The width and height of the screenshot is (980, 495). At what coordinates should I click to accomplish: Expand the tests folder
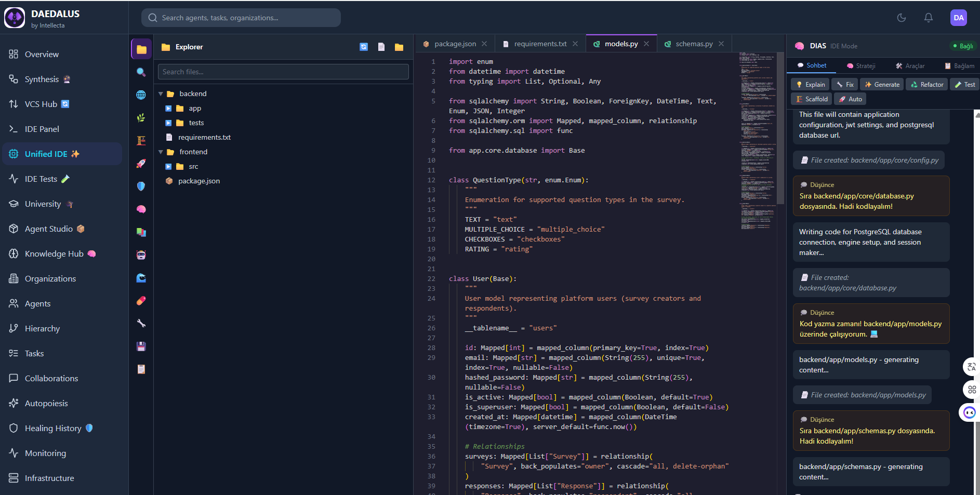tap(168, 123)
